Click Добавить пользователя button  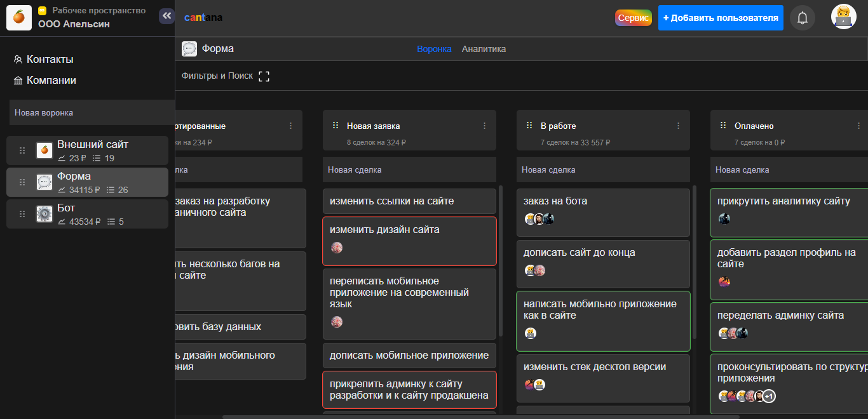point(721,18)
